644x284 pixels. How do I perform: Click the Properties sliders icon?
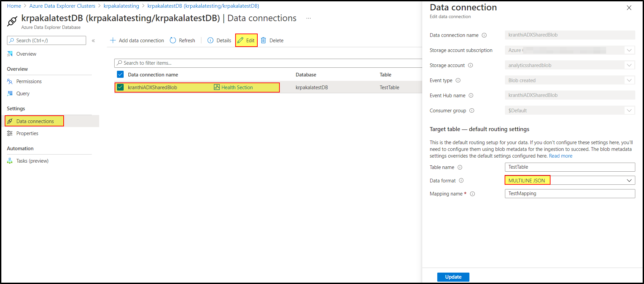coord(10,133)
